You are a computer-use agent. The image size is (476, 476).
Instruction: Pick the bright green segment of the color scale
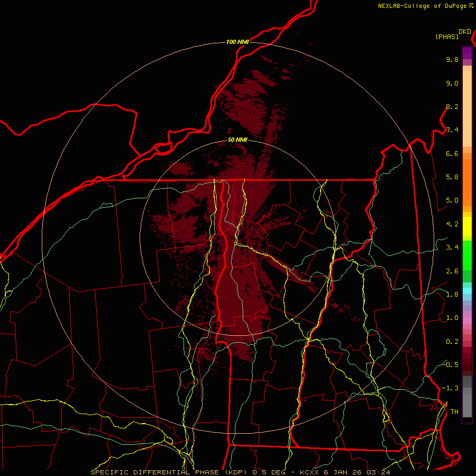pos(467,255)
